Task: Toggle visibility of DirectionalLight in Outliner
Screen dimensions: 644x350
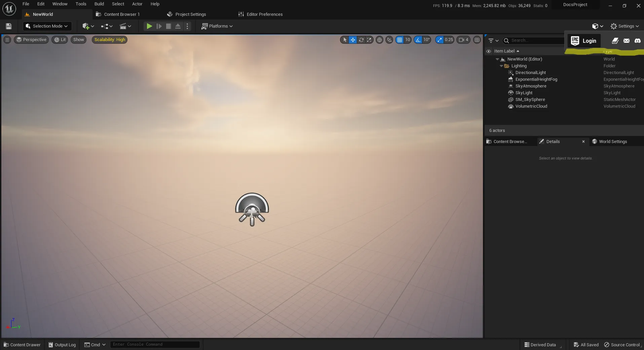Action: 489,72
